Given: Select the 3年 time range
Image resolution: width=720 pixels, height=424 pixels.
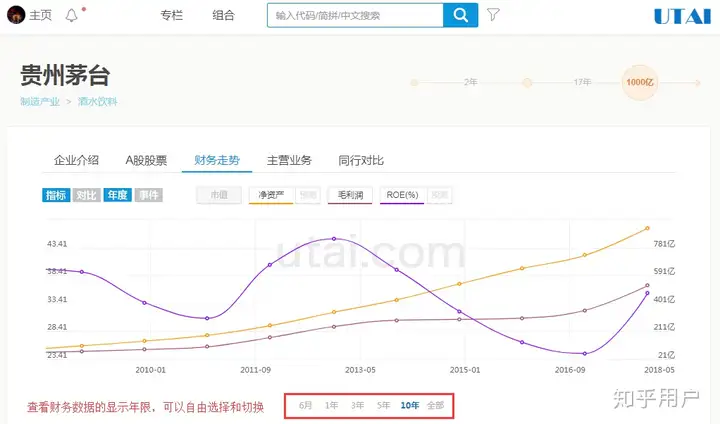Looking at the screenshot, I should [x=357, y=405].
